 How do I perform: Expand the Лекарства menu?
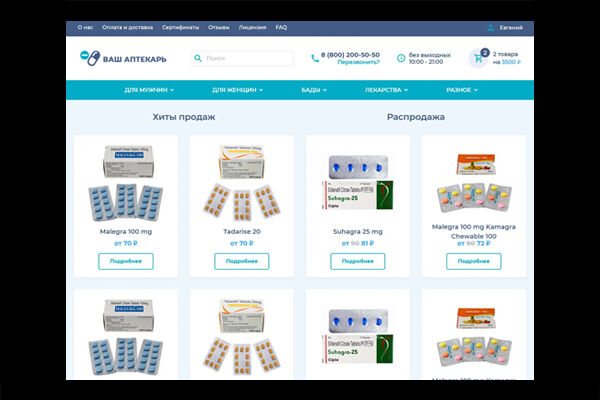pyautogui.click(x=386, y=90)
